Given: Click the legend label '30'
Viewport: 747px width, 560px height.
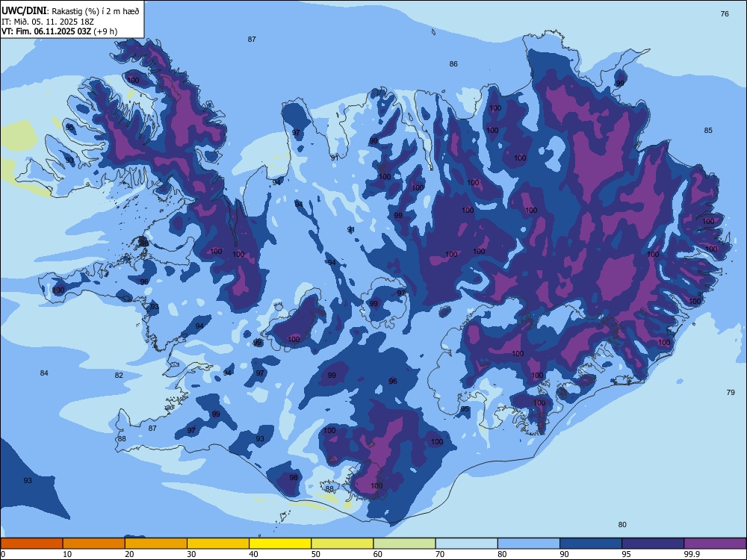Looking at the screenshot, I should [x=191, y=554].
